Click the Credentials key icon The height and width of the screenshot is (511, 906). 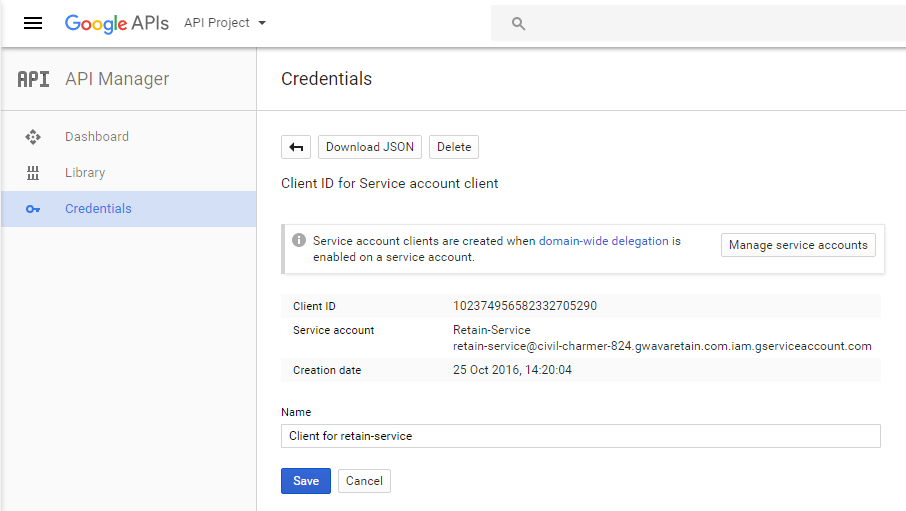pyautogui.click(x=33, y=209)
